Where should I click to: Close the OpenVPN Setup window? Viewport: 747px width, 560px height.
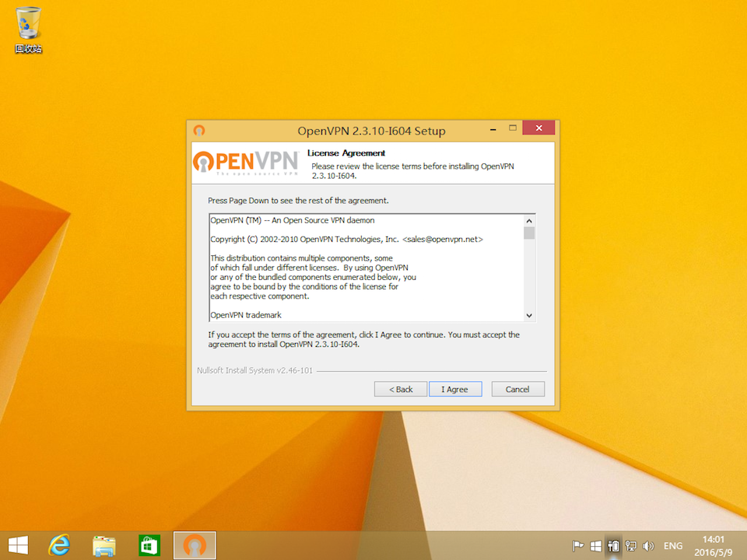[x=538, y=128]
